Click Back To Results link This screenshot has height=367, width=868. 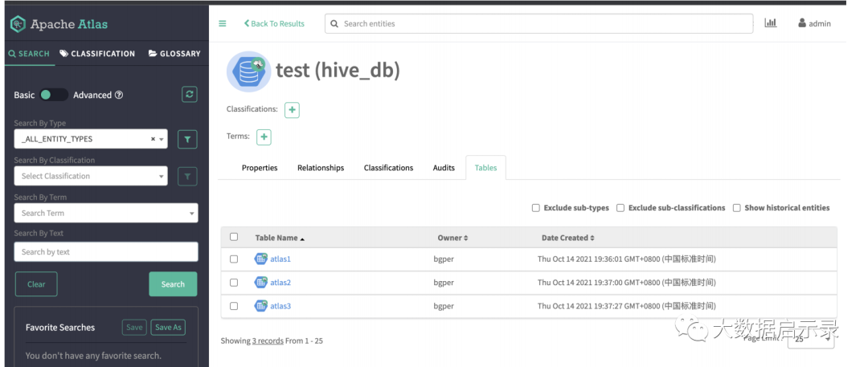(x=274, y=24)
